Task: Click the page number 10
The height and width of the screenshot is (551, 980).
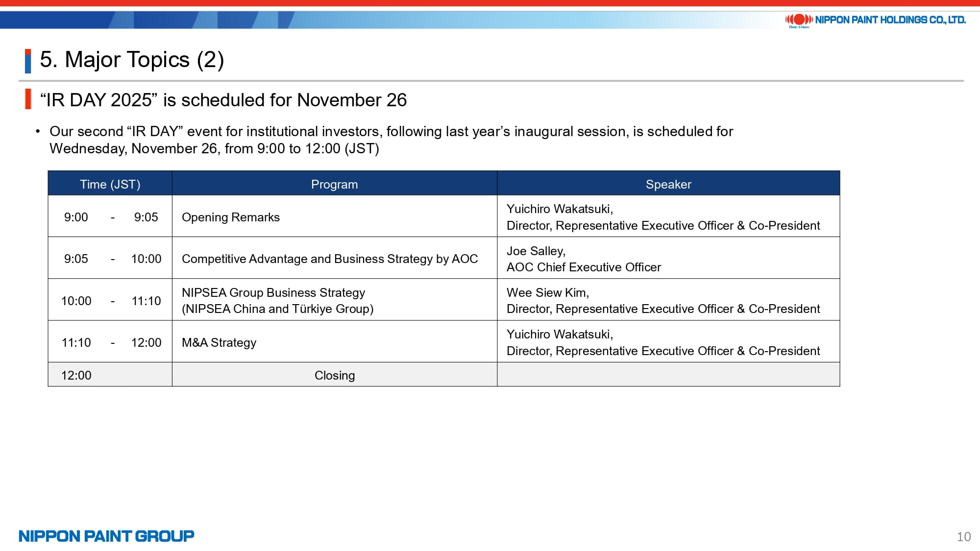Action: tap(963, 537)
